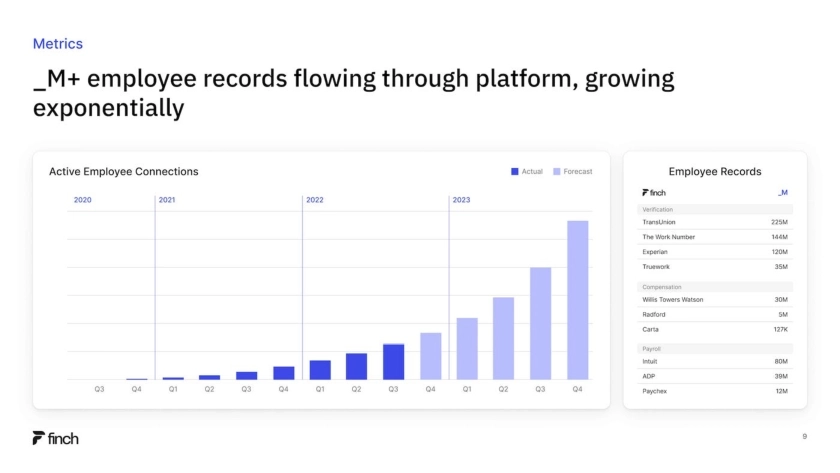Click the dark blue Actual legend swatch

coord(515,172)
